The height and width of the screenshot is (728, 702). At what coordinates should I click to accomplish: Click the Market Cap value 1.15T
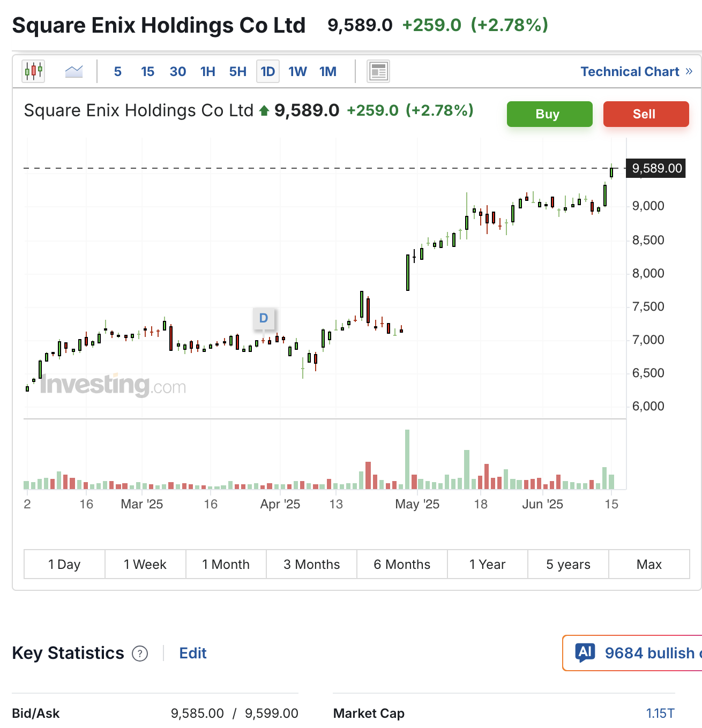[660, 714]
